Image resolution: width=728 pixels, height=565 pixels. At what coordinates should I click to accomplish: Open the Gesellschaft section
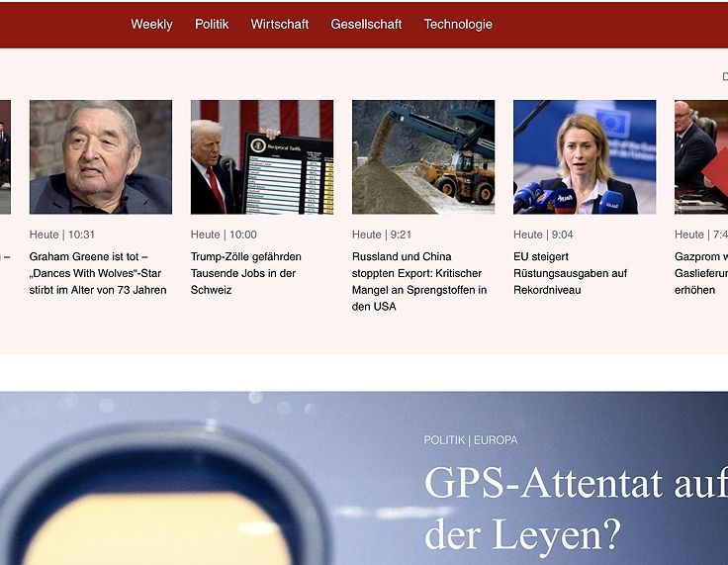click(x=366, y=24)
